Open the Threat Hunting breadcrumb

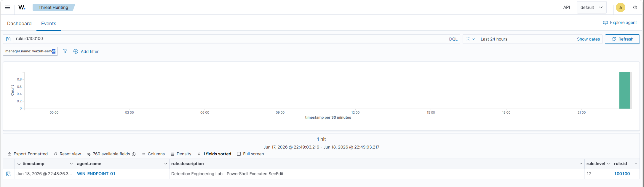coord(53,7)
